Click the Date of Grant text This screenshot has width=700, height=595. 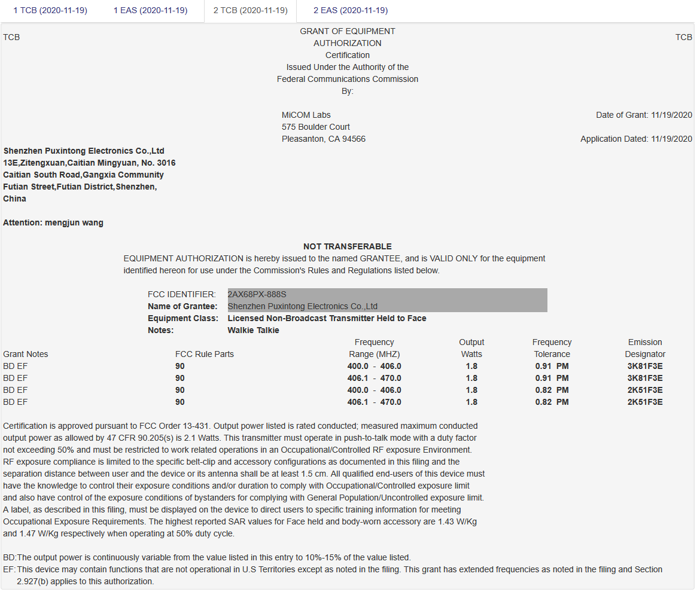click(644, 115)
